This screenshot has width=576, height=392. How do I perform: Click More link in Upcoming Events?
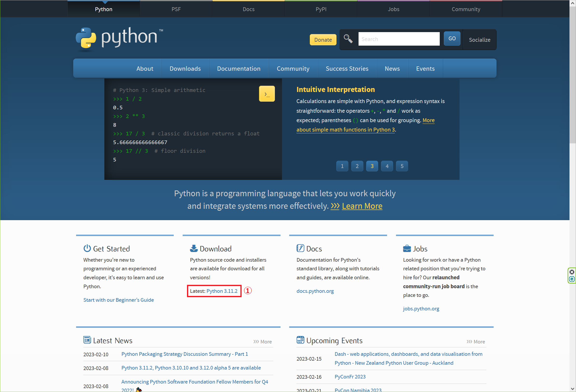(476, 342)
